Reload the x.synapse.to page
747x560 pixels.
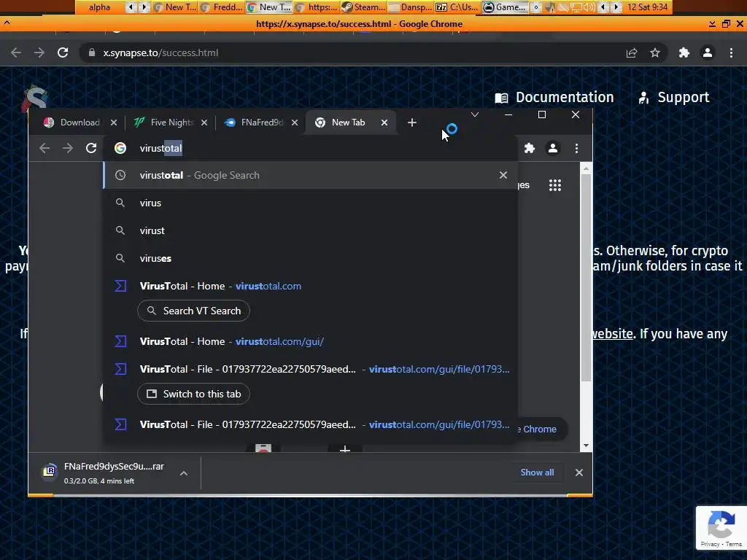pos(63,52)
